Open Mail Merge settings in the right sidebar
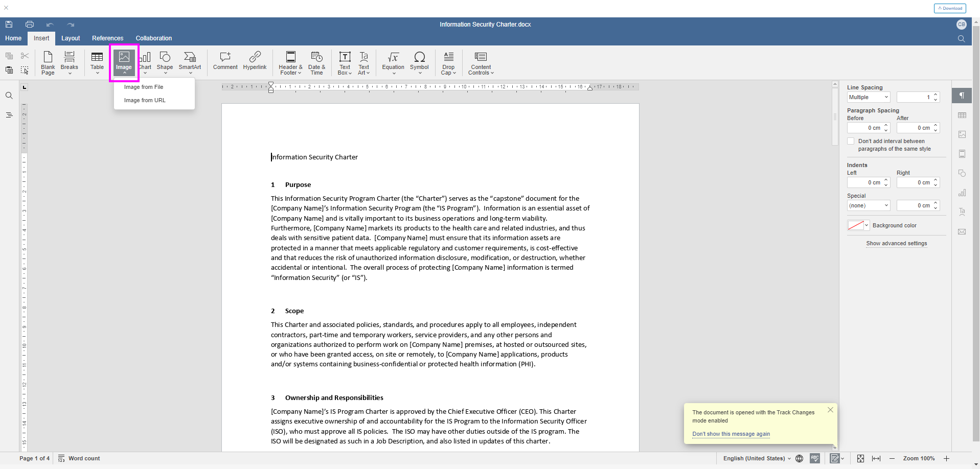 click(962, 231)
